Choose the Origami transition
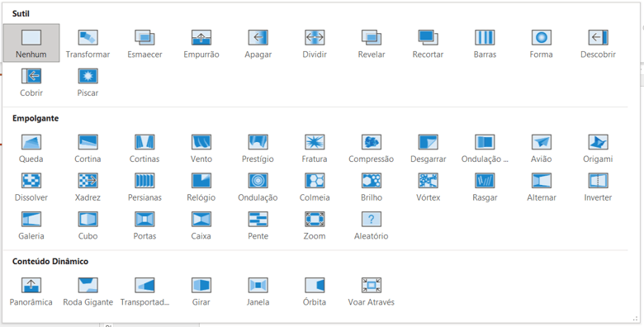 [598, 148]
